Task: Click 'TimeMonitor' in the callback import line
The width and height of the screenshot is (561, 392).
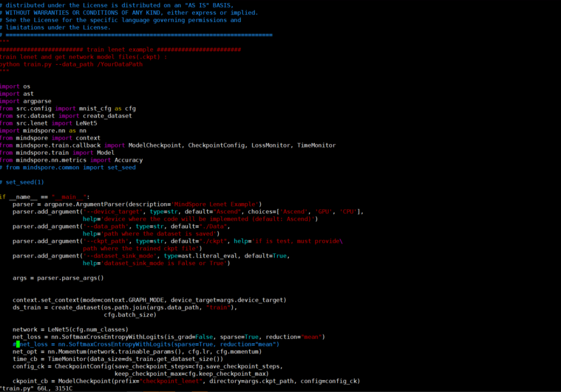Action: point(316,145)
